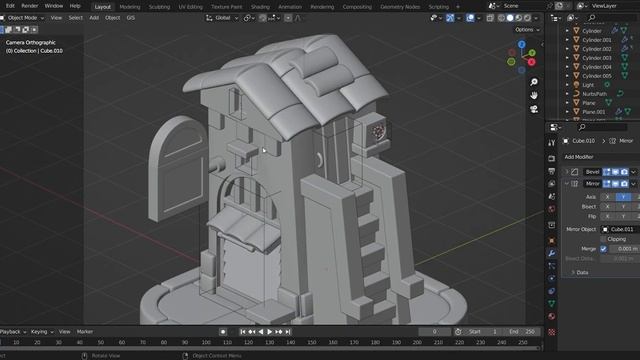Open the Material properties tab icon
The height and width of the screenshot is (360, 640).
pos(551,316)
